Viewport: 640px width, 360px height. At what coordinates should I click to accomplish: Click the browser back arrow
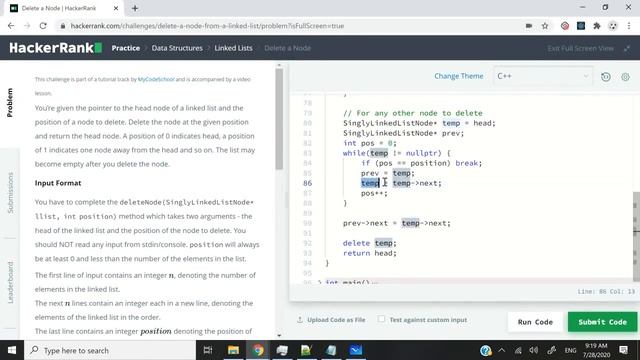(x=11, y=26)
